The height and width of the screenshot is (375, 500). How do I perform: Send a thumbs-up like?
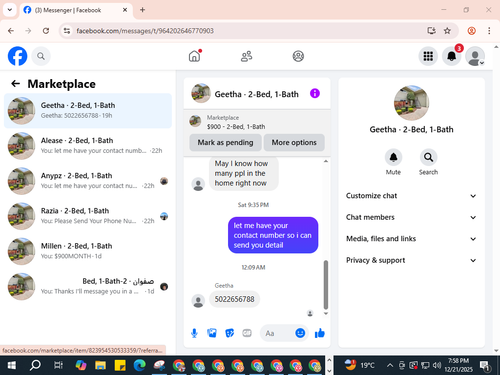click(320, 333)
